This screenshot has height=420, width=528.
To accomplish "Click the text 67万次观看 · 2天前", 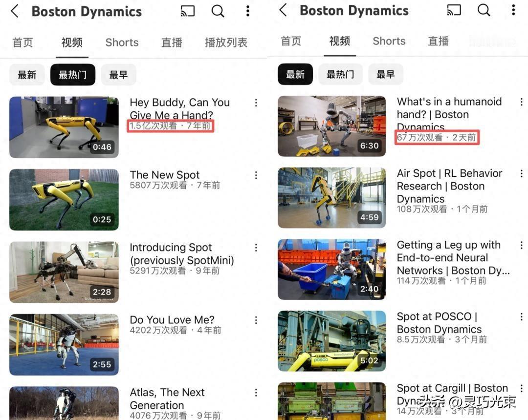I will (437, 138).
